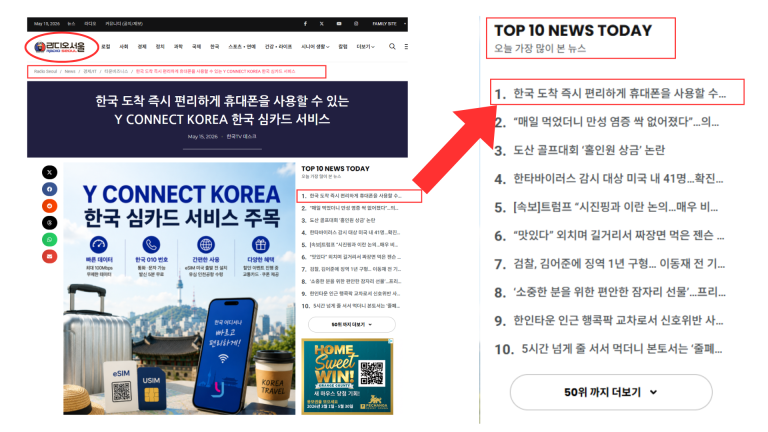768x432 pixels.
Task: Select the 사회 navigation item
Action: 124,47
